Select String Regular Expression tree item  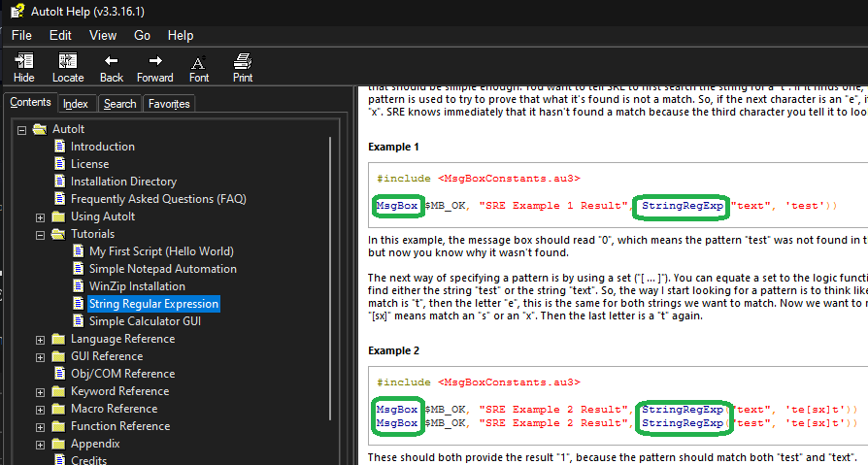[x=154, y=303]
